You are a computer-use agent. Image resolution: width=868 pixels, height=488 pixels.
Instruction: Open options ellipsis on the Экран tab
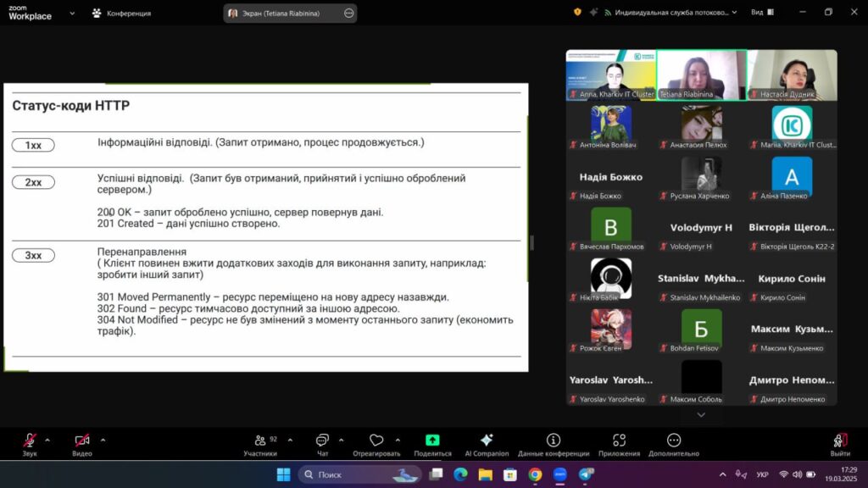click(x=348, y=14)
